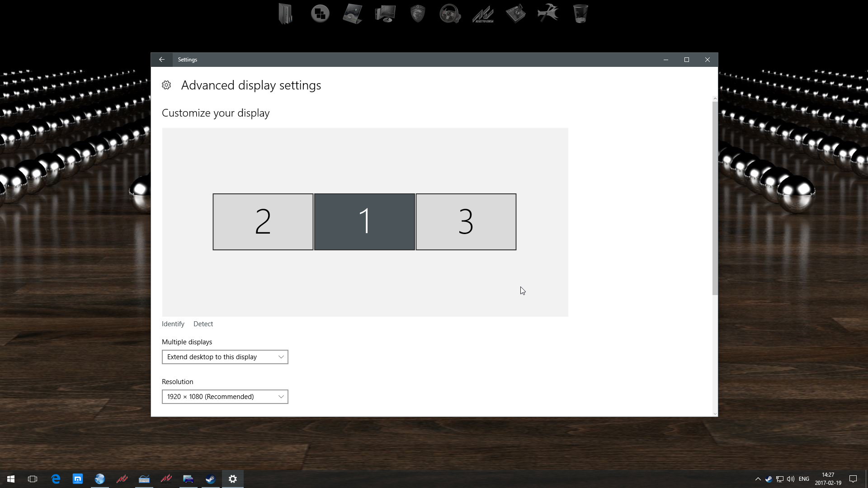Open the Resolution dropdown
Image resolution: width=868 pixels, height=488 pixels.
pos(225,397)
